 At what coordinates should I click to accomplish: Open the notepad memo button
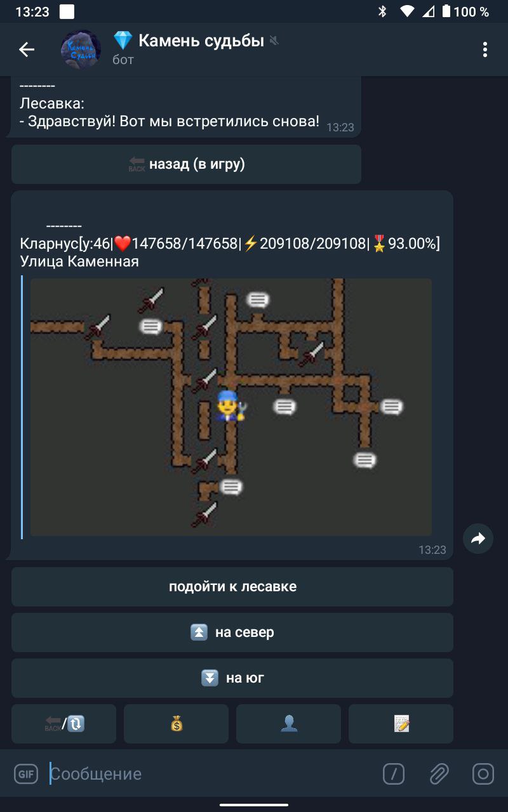click(401, 723)
